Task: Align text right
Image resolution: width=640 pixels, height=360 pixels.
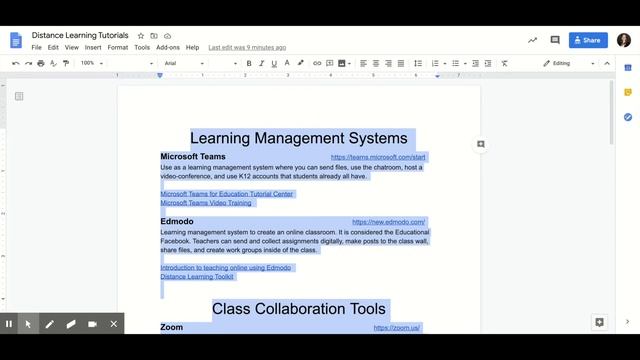Action: click(388, 63)
